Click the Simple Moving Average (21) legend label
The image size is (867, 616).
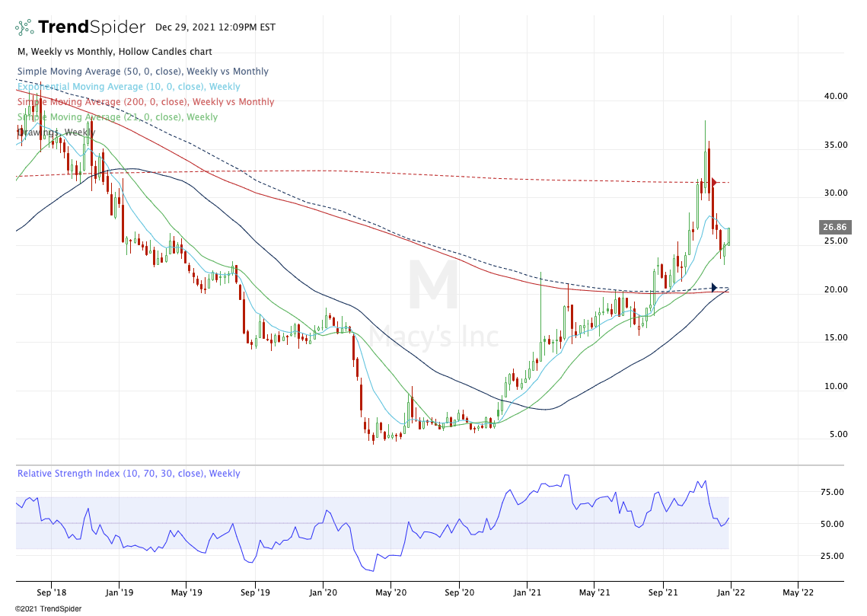click(x=117, y=116)
